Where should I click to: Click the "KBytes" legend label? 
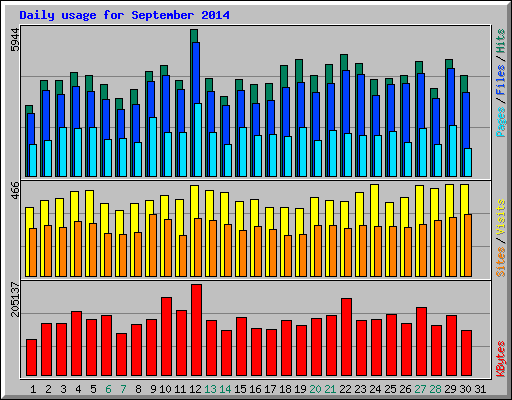click(501, 359)
